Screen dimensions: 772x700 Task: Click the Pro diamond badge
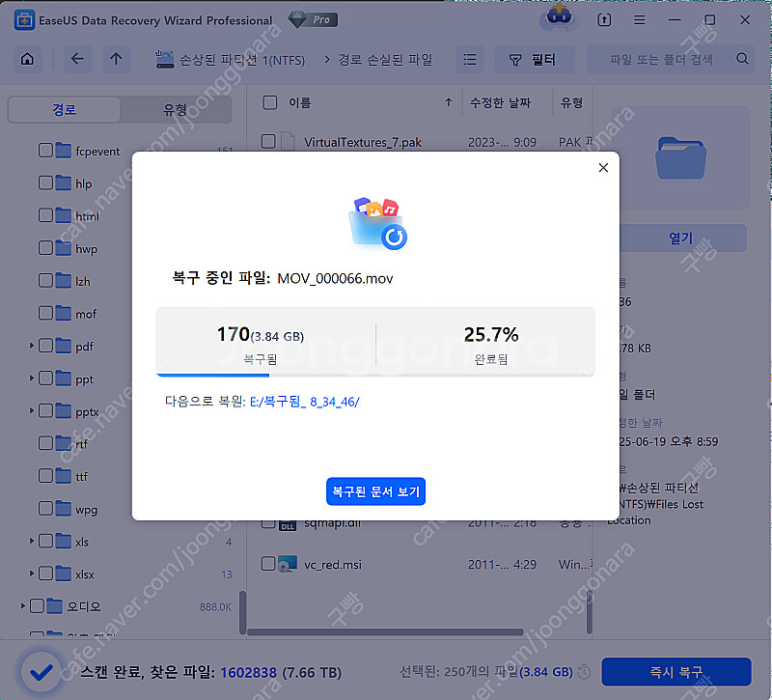[x=313, y=19]
